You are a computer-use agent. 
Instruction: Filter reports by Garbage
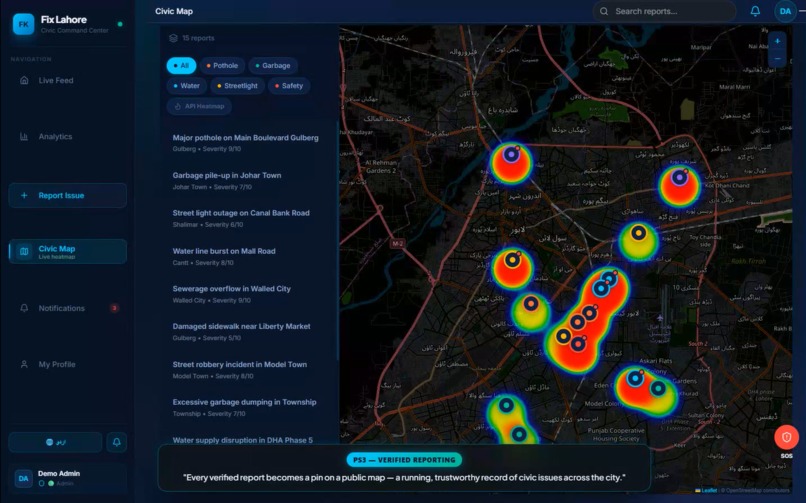273,66
